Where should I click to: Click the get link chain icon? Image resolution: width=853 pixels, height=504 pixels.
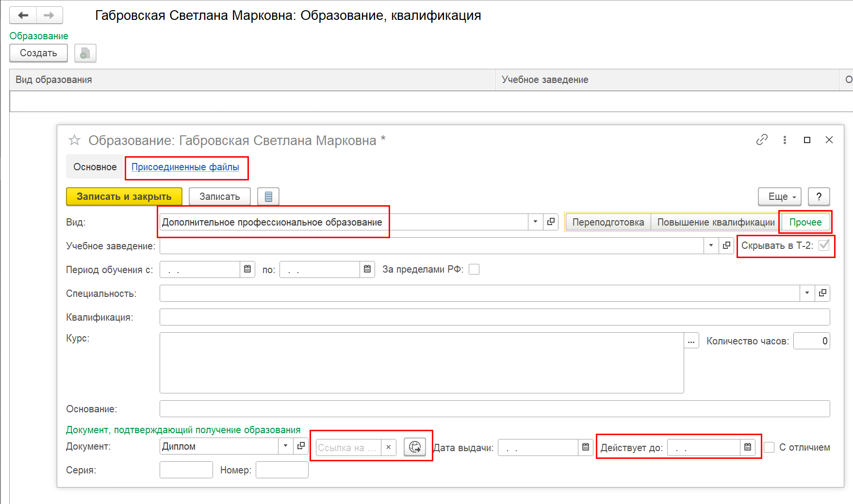pos(762,140)
